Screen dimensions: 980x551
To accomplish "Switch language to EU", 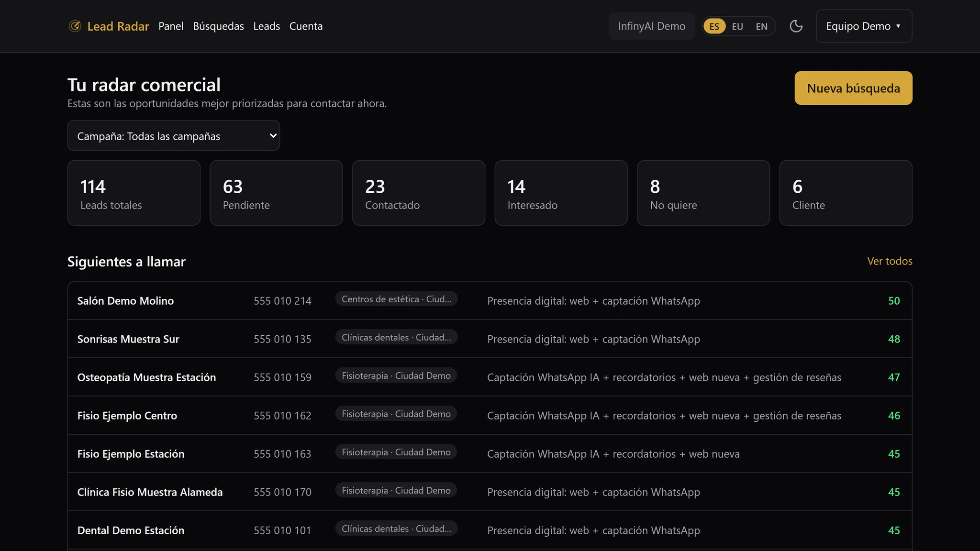I will click(737, 26).
